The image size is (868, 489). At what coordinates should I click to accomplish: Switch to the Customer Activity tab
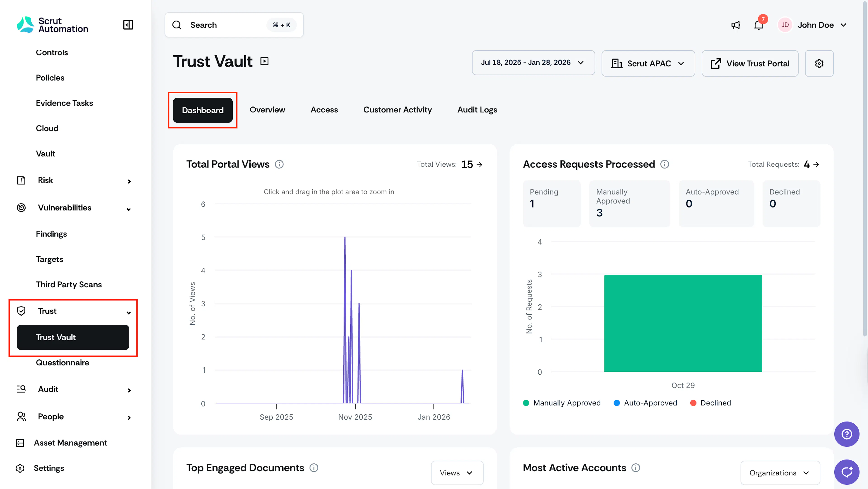click(397, 110)
